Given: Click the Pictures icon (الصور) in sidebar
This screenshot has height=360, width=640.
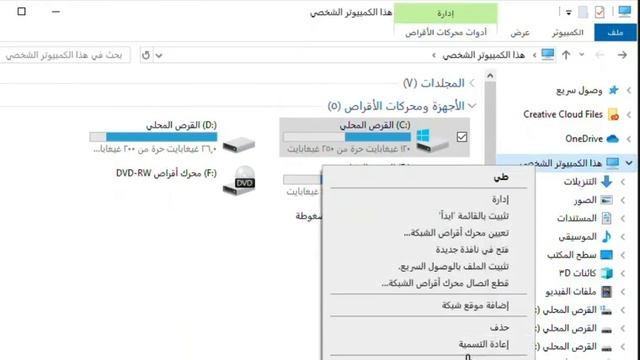Looking at the screenshot, I should (607, 200).
